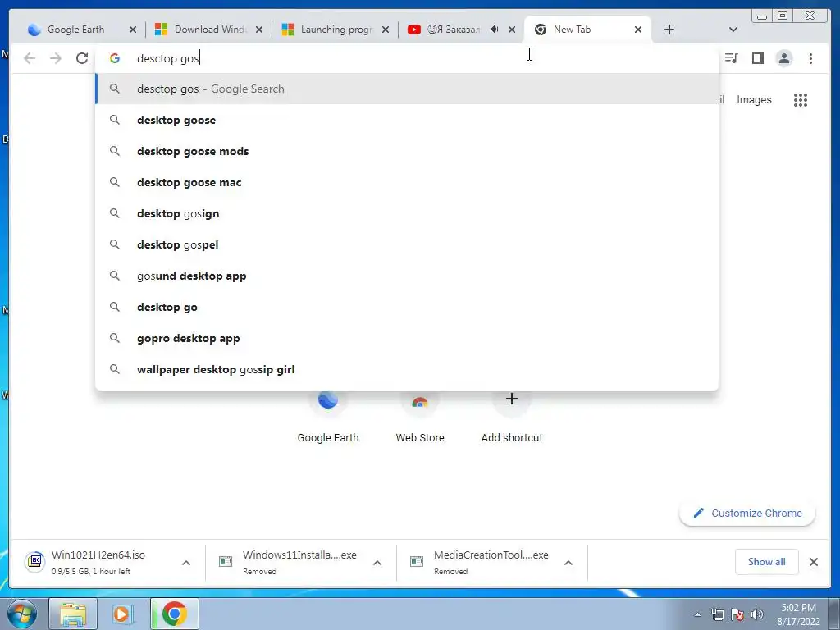This screenshot has height=630, width=840.
Task: Click the browser forward arrow
Action: coord(55,58)
